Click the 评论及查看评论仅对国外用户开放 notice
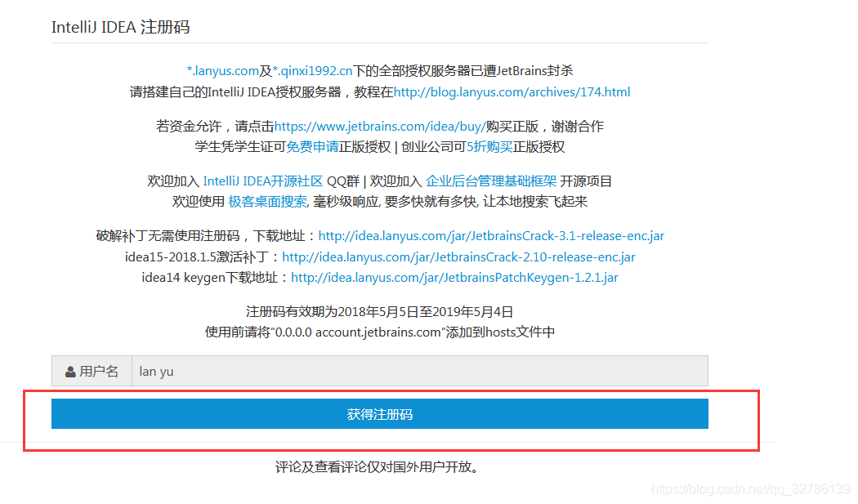858x504 pixels. [378, 466]
